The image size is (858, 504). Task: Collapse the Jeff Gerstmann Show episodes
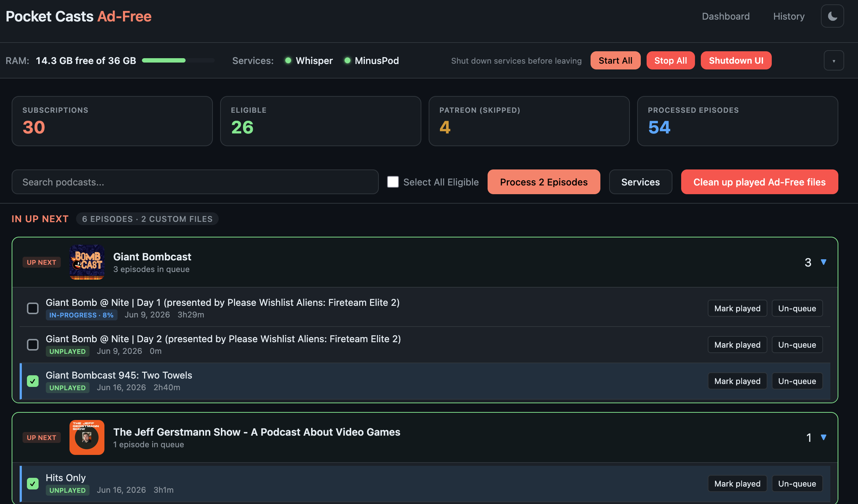[x=824, y=437]
